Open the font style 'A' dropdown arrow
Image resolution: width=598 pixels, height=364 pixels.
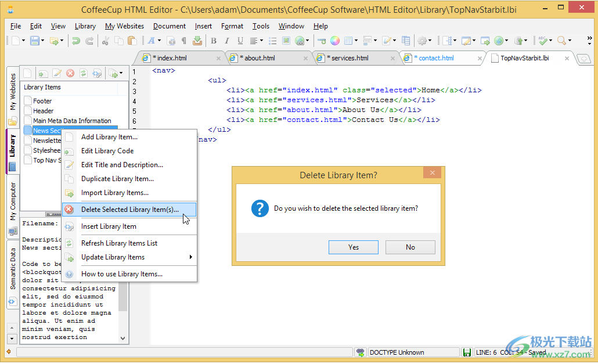(x=160, y=41)
